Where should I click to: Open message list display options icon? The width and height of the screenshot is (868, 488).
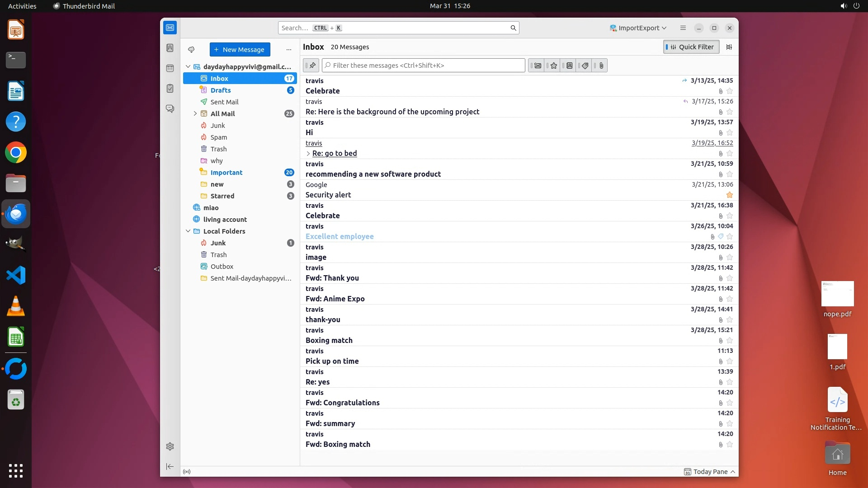coord(729,47)
